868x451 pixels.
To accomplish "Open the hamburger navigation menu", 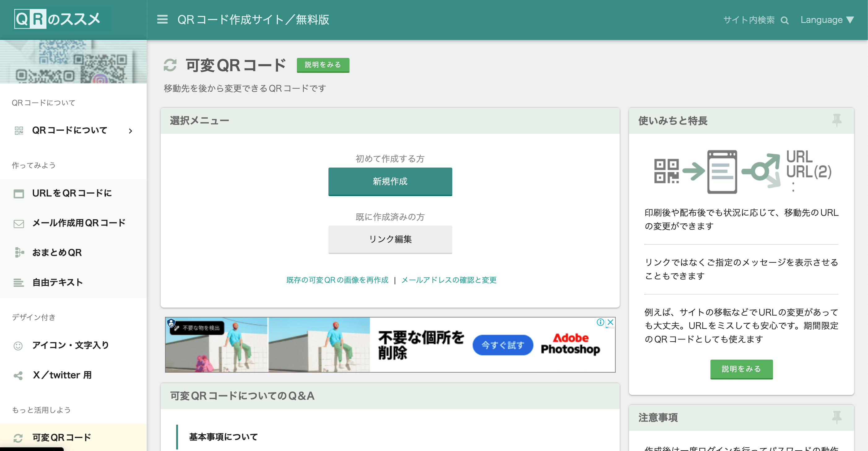I will (162, 20).
